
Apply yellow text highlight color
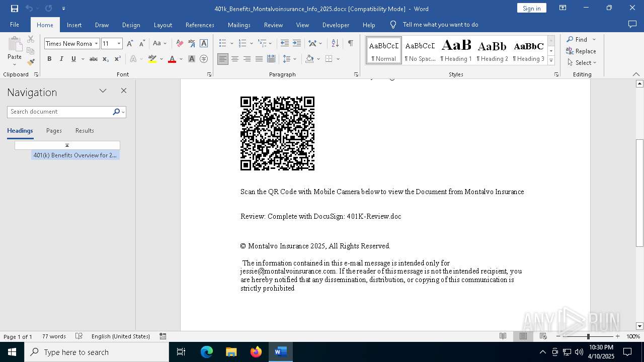(152, 59)
